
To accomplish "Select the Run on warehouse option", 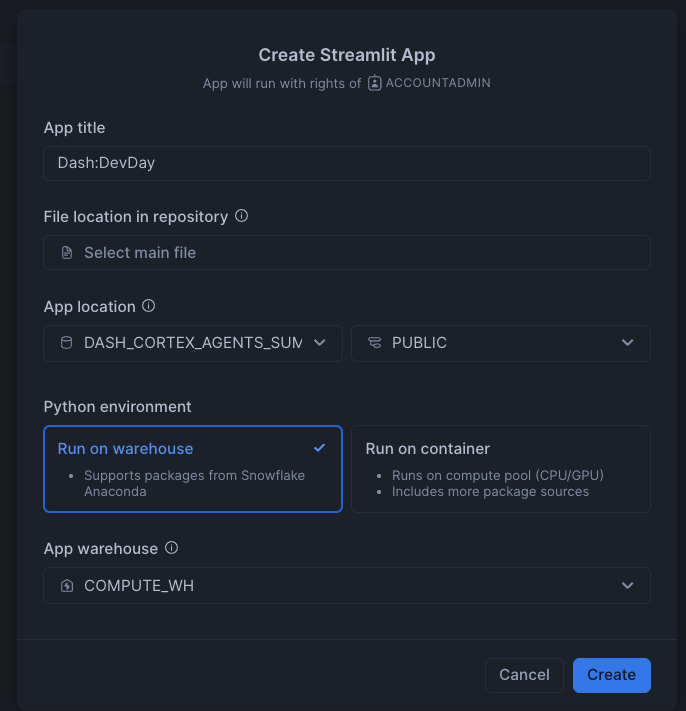I will tap(193, 469).
